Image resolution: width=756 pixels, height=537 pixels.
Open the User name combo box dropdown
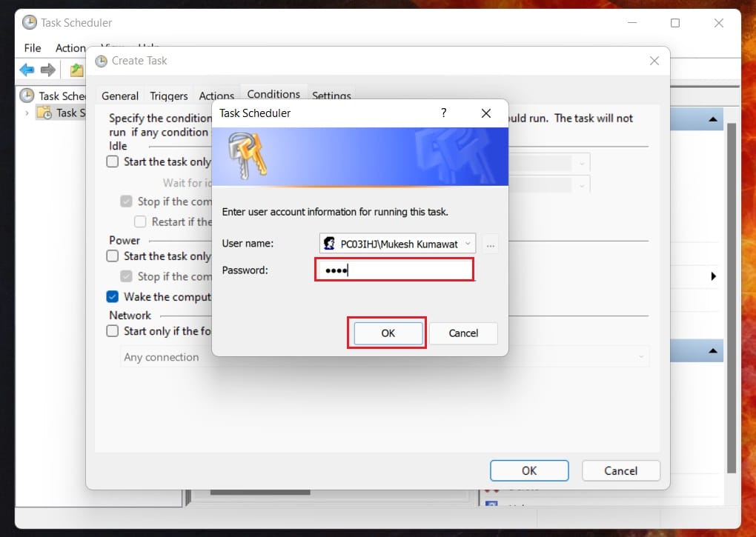pos(468,244)
